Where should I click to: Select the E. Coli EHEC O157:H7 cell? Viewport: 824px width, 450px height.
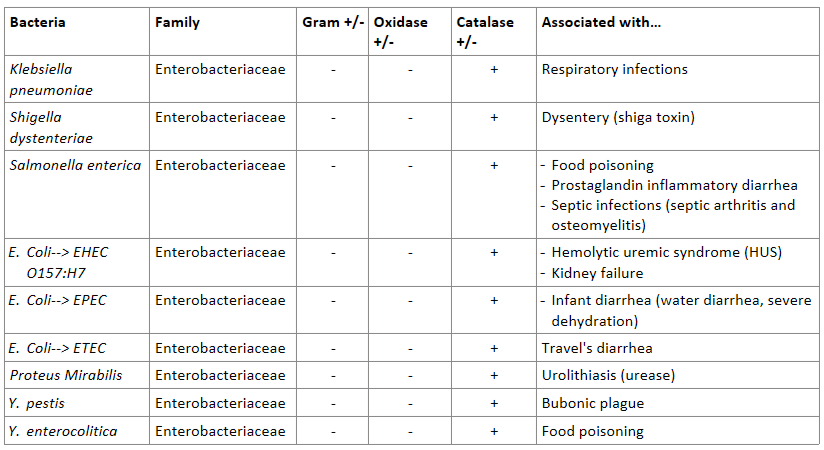(x=58, y=262)
